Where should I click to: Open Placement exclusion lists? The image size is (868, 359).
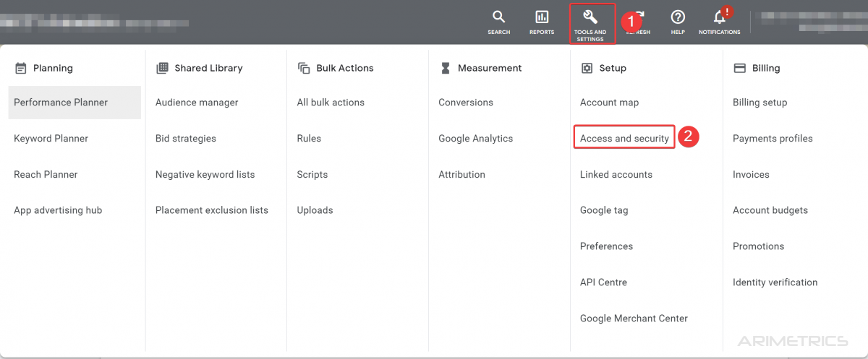(x=212, y=210)
